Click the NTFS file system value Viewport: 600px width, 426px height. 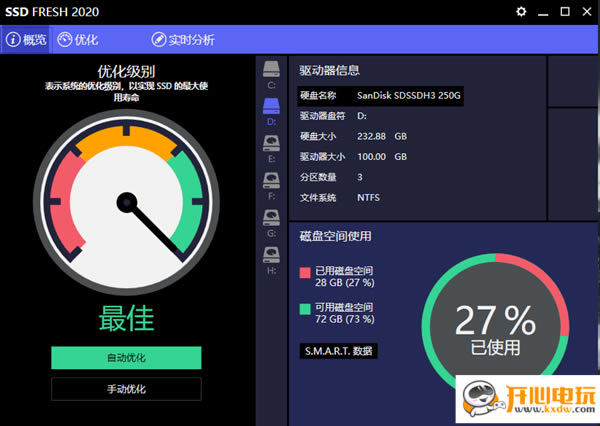coord(368,197)
